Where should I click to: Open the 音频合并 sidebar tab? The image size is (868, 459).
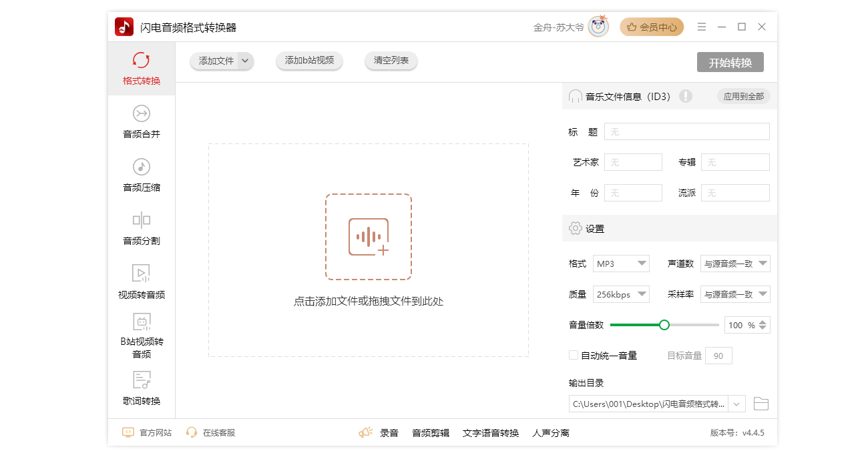pos(142,122)
